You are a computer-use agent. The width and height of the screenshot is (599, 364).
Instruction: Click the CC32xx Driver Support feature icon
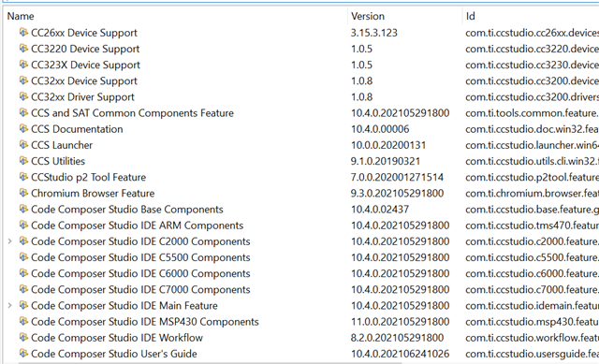click(x=23, y=96)
